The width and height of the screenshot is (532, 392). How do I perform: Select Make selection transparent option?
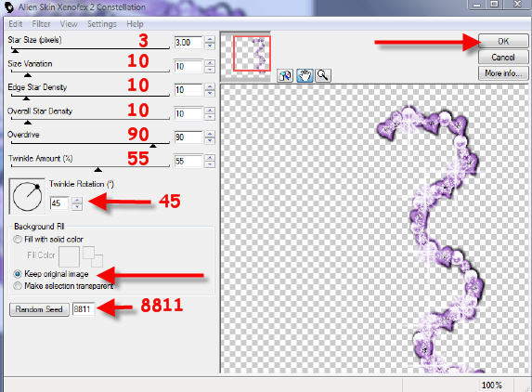18,286
